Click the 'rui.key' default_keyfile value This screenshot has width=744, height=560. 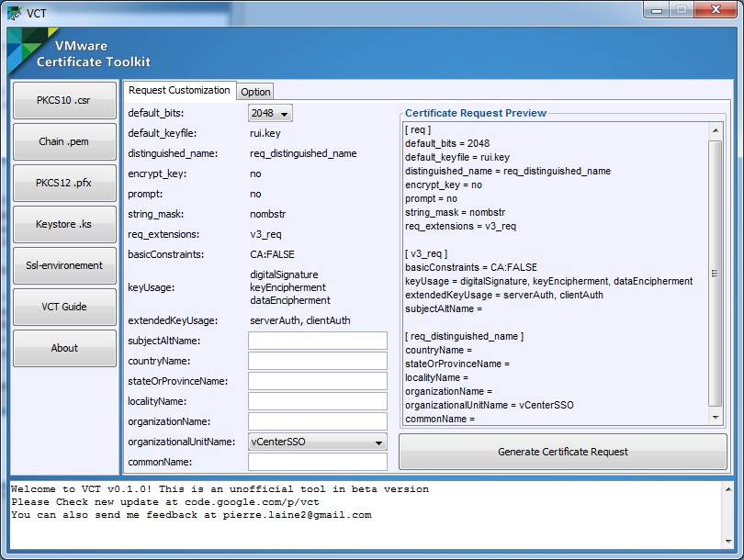265,133
